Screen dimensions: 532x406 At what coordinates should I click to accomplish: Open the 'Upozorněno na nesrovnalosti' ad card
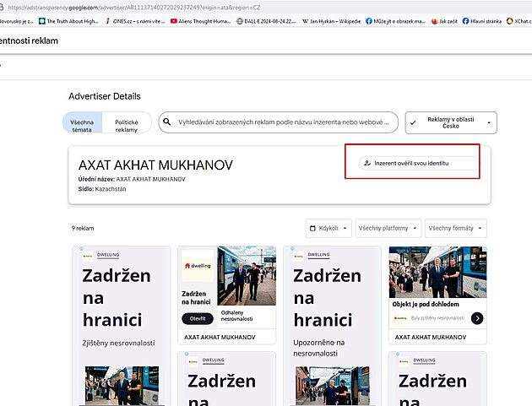332,326
